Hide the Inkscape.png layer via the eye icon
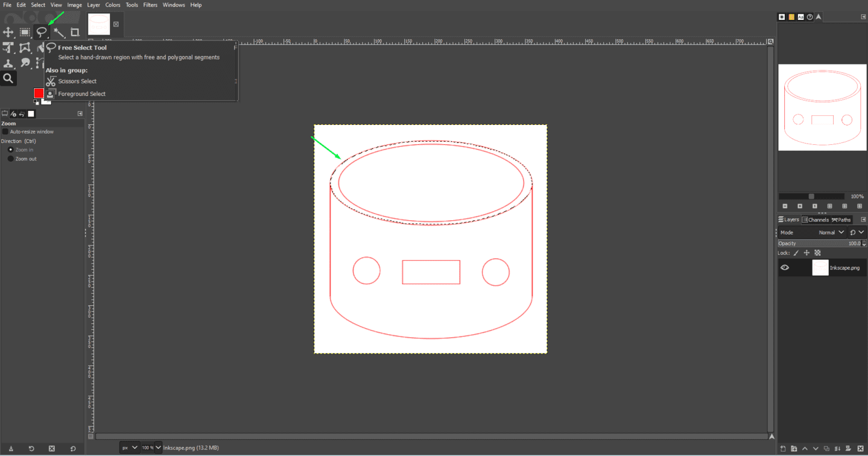This screenshot has height=456, width=868. [x=784, y=267]
